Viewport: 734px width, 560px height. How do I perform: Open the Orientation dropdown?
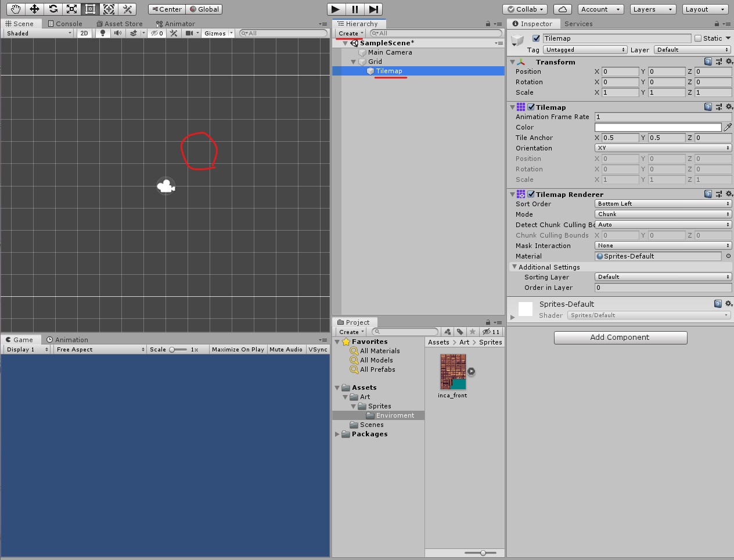663,148
